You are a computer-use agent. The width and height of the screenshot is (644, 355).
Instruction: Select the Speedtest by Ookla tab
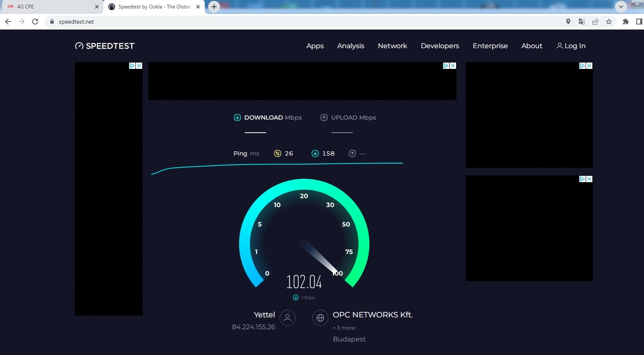tap(154, 7)
